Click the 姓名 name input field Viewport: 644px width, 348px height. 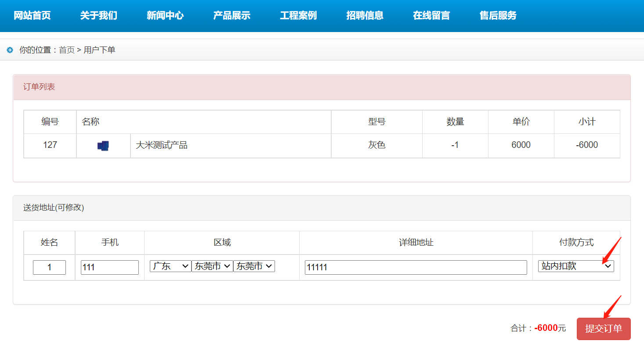click(x=49, y=267)
